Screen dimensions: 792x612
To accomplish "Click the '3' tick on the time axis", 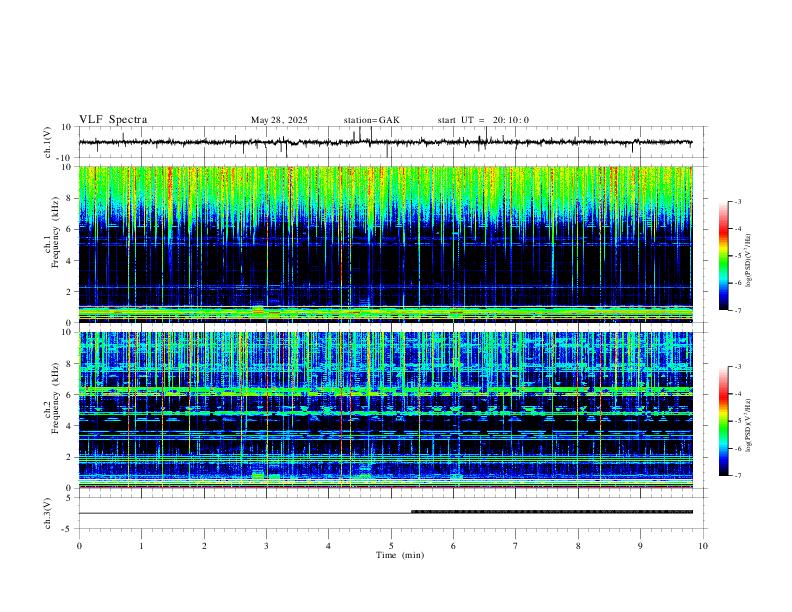I will (266, 546).
